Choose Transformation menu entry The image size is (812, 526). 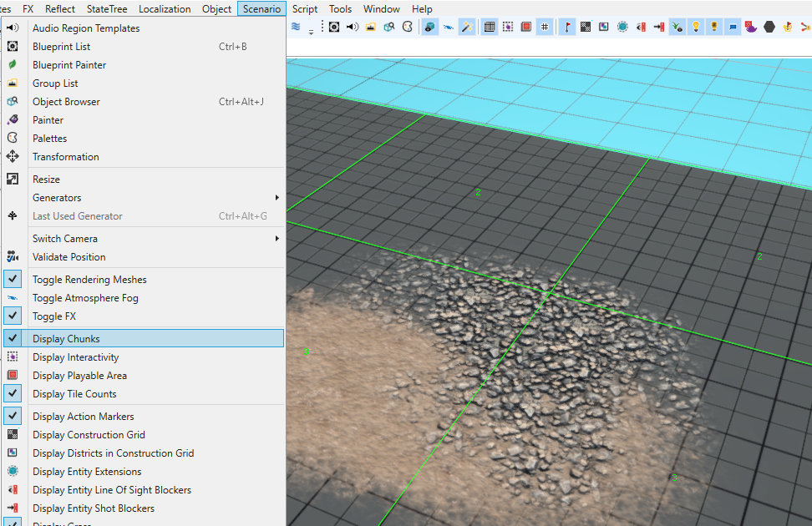click(x=144, y=157)
